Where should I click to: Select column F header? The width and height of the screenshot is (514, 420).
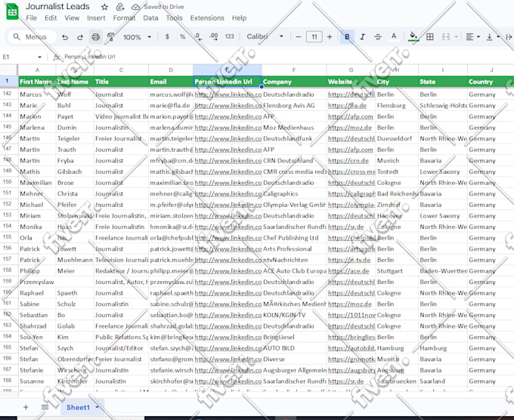pos(294,69)
